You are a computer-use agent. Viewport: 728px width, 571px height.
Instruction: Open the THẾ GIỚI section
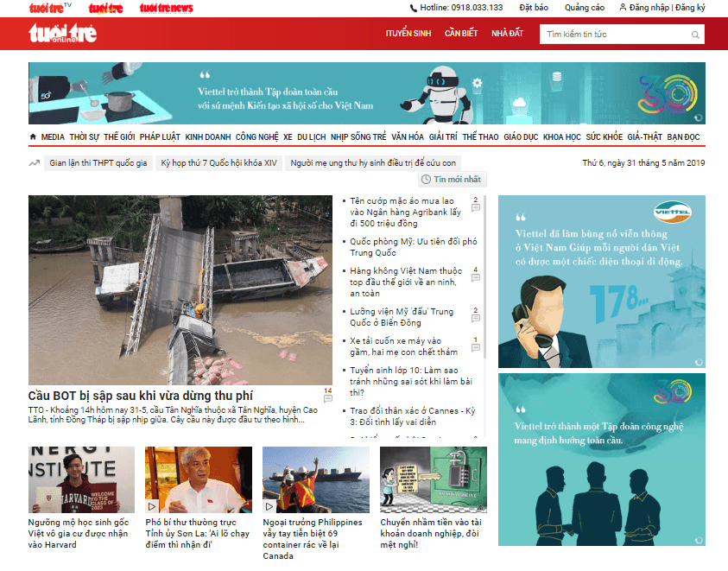click(119, 137)
